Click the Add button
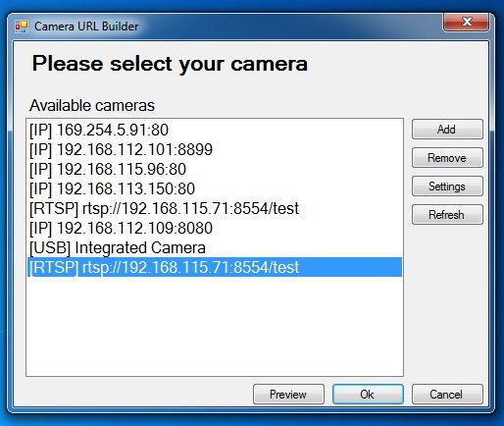 [447, 130]
